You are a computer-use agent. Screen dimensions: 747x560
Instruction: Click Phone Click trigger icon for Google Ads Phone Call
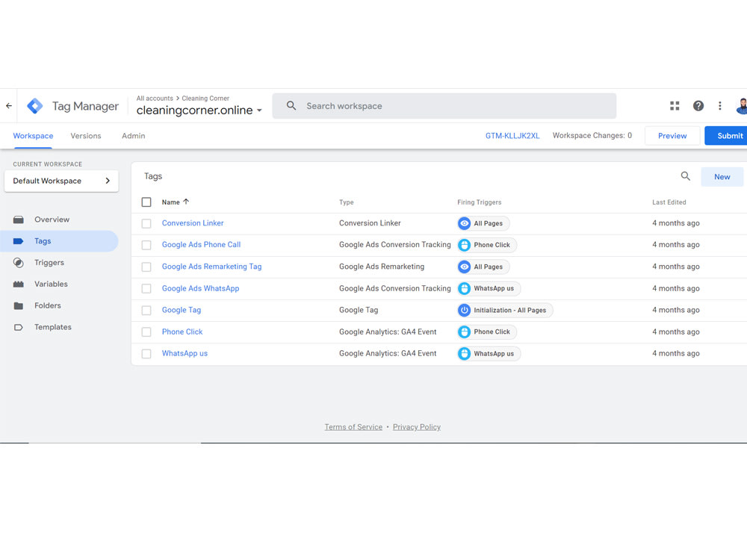coord(464,245)
